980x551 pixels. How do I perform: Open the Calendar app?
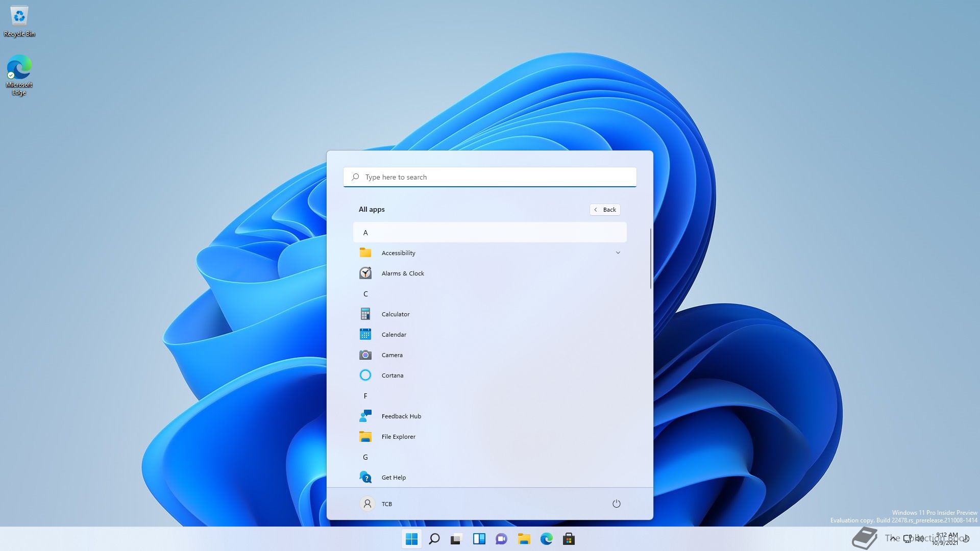pos(394,334)
